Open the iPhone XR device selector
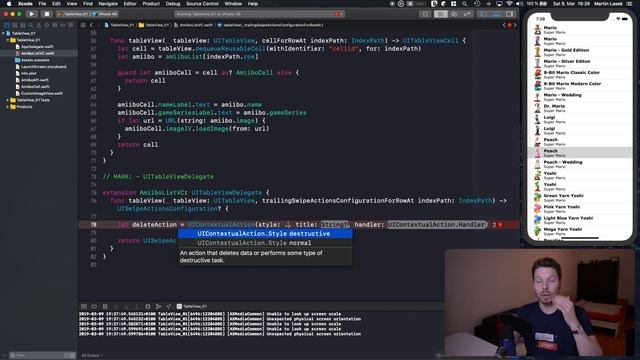The width and height of the screenshot is (640, 360). [105, 14]
